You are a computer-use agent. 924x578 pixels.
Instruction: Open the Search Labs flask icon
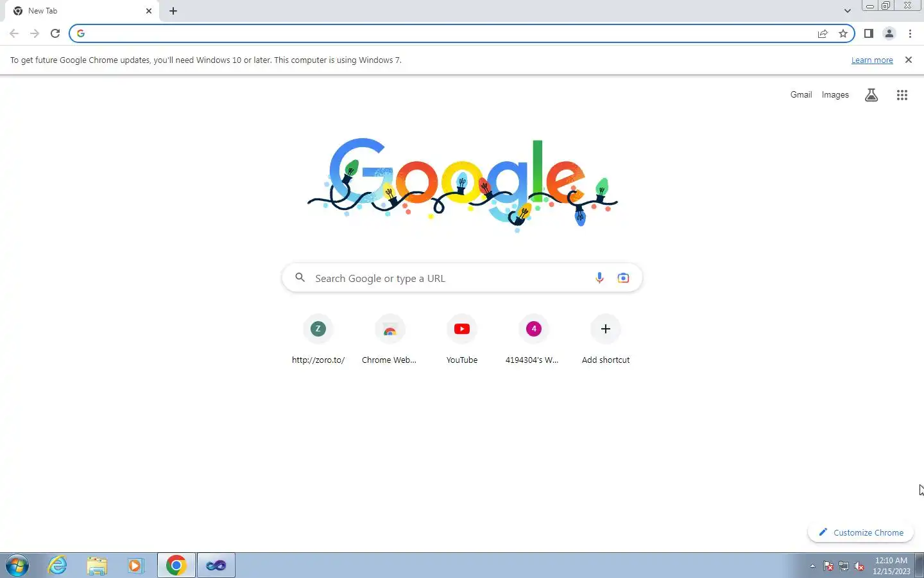(x=871, y=95)
